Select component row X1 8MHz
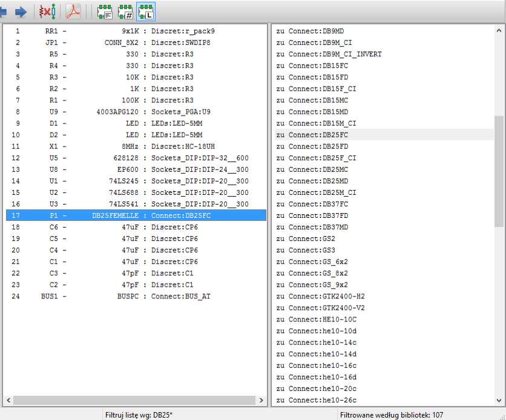 pos(136,146)
